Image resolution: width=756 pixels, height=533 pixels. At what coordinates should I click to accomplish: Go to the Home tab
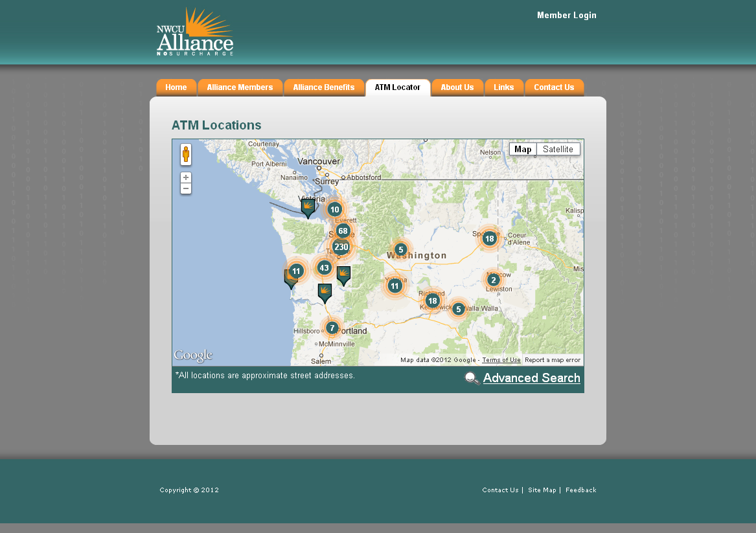point(176,87)
